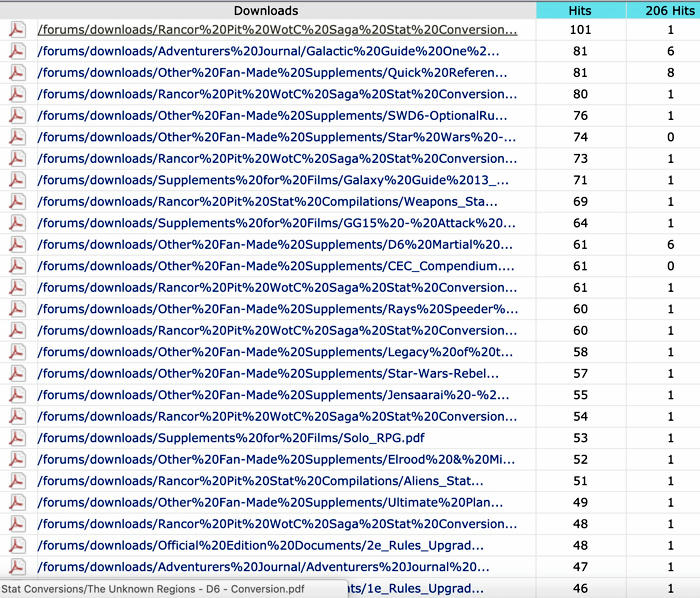The height and width of the screenshot is (598, 700).
Task: Click the PDF icon in the 73-hit row
Action: click(17, 158)
